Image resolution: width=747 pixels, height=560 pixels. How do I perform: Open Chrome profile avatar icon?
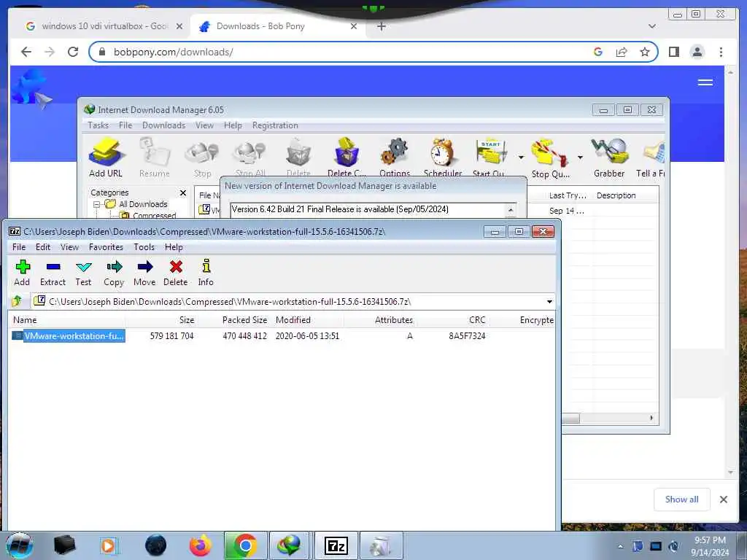(697, 52)
